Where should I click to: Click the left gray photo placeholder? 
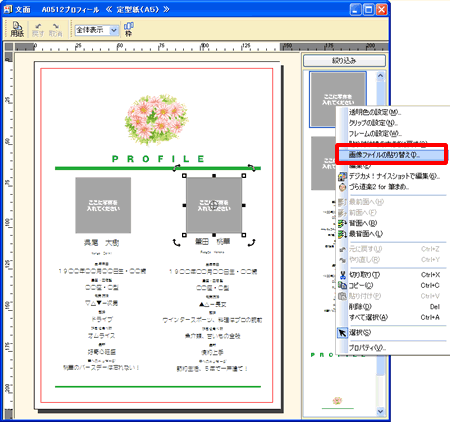103,205
